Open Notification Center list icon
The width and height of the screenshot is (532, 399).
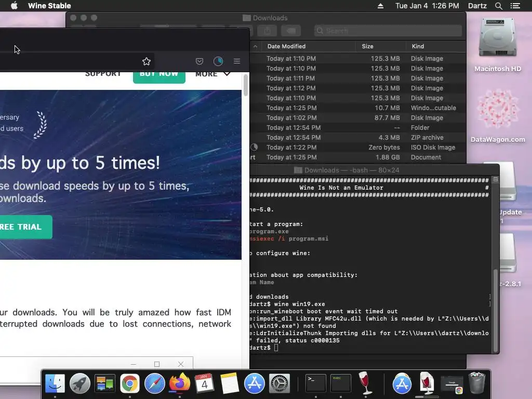(x=515, y=6)
